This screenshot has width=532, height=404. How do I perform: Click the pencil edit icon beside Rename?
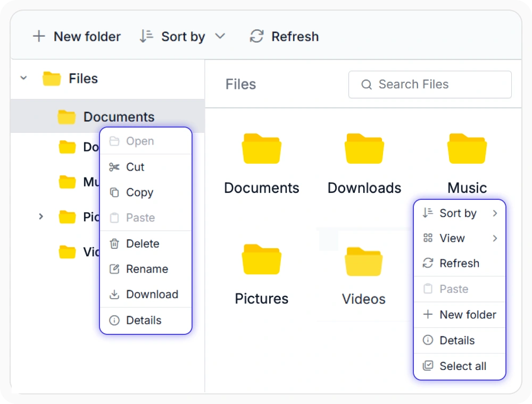tap(114, 269)
